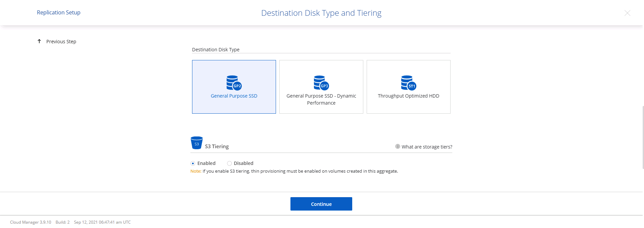Click the page's vertical scrollbar
The height and width of the screenshot is (228, 644).
click(643, 137)
